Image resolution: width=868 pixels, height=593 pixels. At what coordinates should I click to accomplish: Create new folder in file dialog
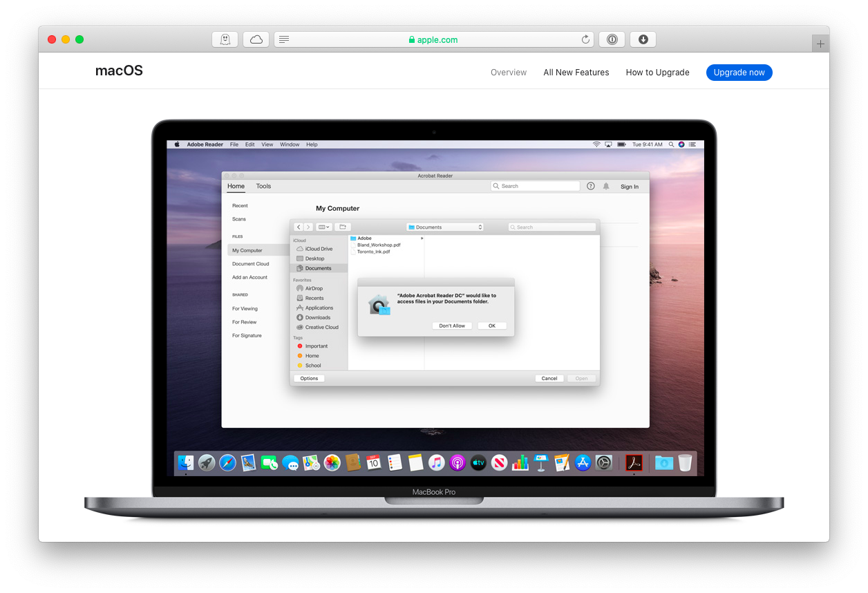point(343,227)
